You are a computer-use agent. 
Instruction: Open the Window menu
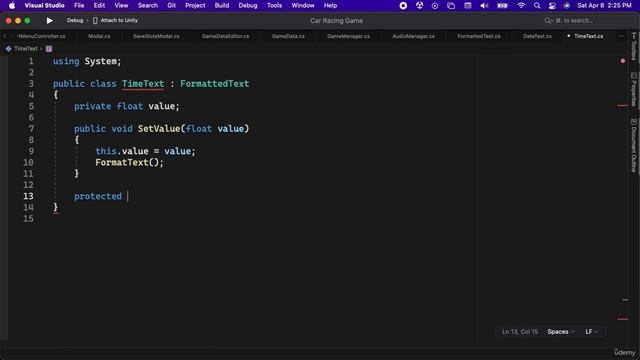(303, 5)
